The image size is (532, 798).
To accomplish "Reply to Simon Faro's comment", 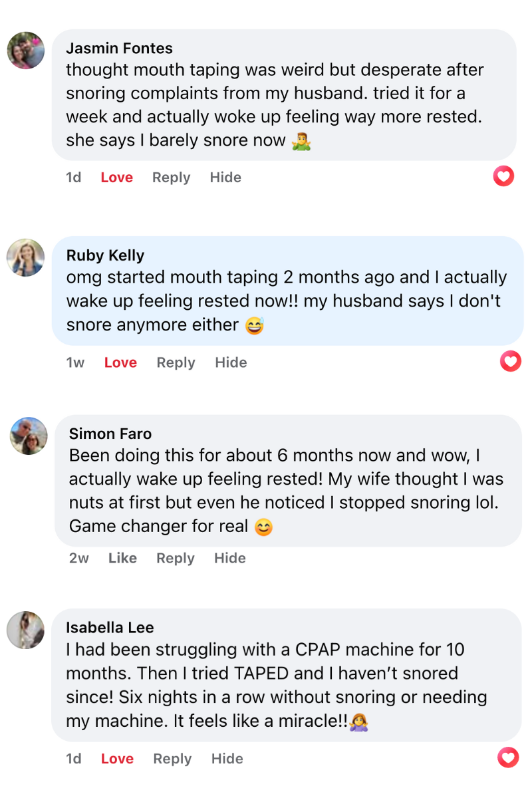I will coord(176,558).
